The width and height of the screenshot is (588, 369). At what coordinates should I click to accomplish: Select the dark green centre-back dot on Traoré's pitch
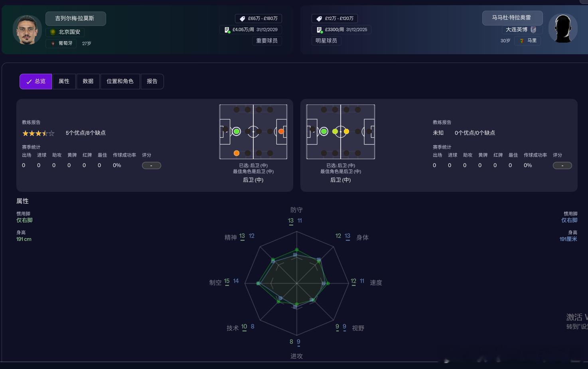324,131
